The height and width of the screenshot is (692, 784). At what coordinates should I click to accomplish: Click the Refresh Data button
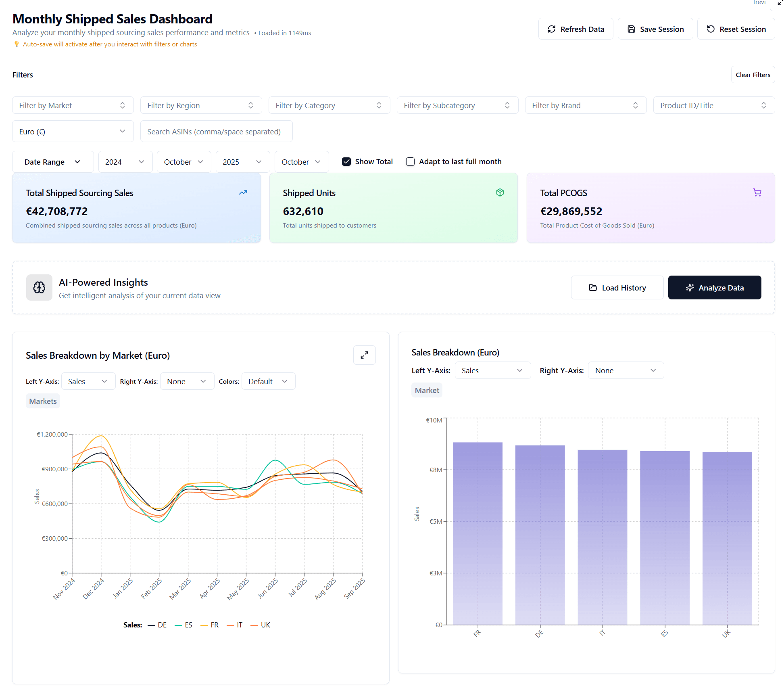tap(575, 29)
